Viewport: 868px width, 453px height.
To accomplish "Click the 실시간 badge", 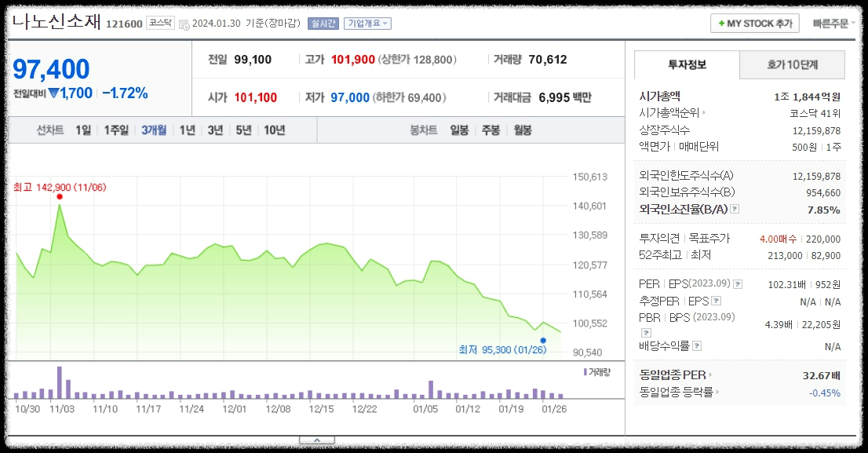I will [x=323, y=24].
